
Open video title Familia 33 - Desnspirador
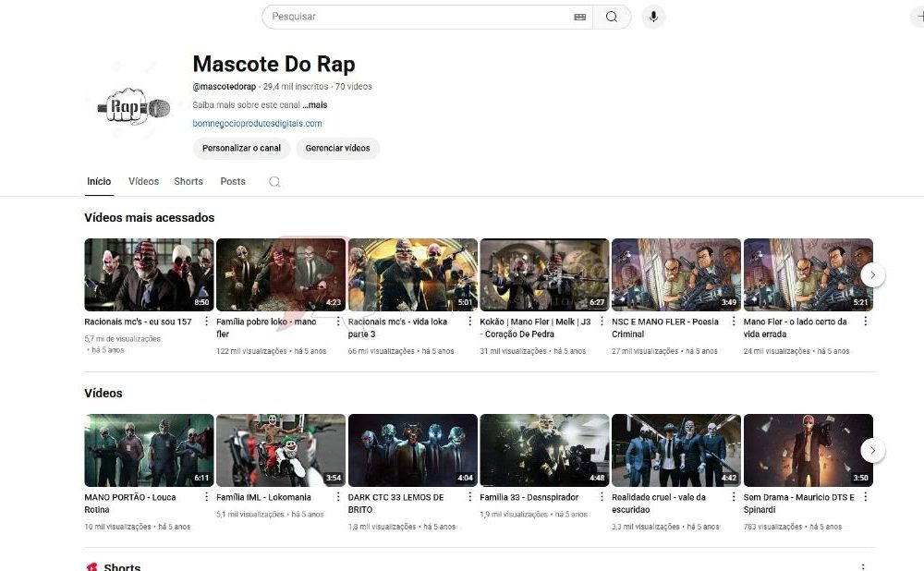[x=529, y=497]
